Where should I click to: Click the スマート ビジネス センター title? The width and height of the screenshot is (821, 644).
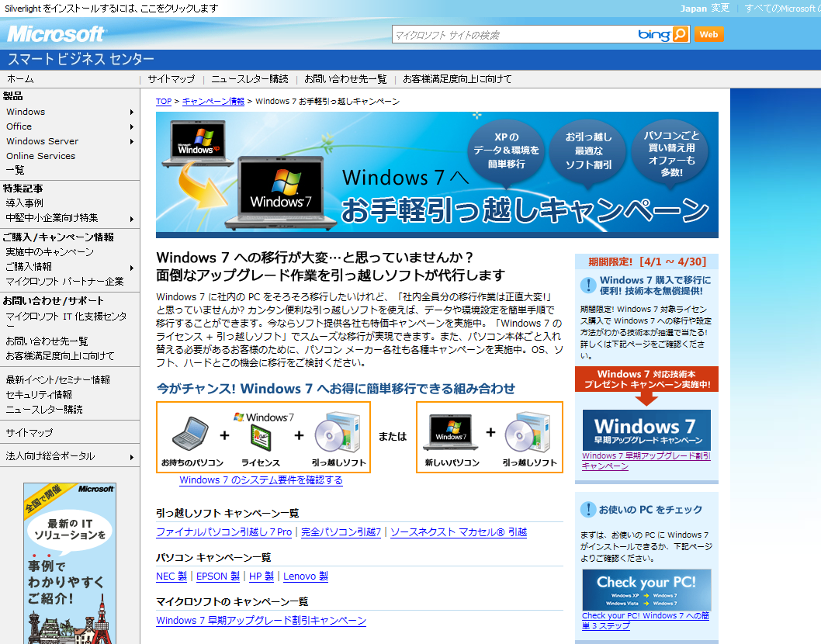[x=81, y=59]
